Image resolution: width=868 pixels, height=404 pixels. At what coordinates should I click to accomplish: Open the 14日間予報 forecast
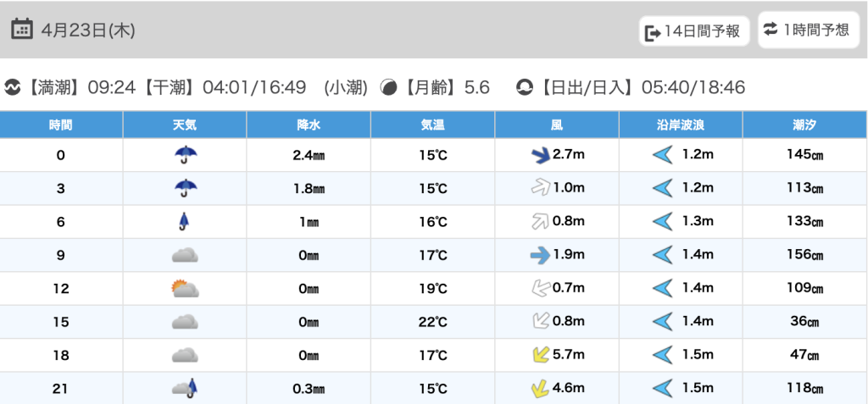coord(693,31)
